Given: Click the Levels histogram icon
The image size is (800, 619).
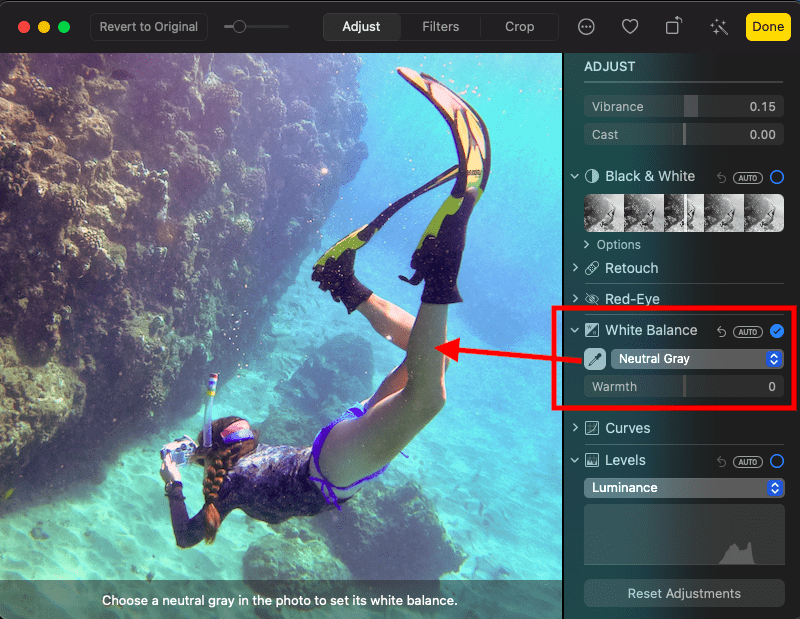Looking at the screenshot, I should [x=592, y=460].
